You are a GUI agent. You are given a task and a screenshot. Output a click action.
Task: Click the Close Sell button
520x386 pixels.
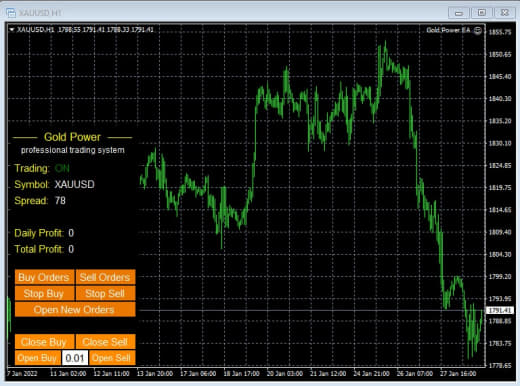click(105, 342)
